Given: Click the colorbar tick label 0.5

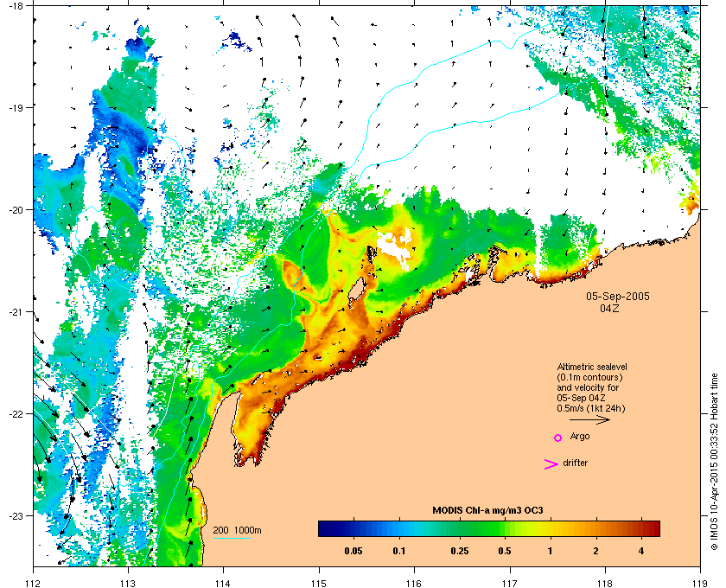Looking at the screenshot, I should click(x=505, y=551).
